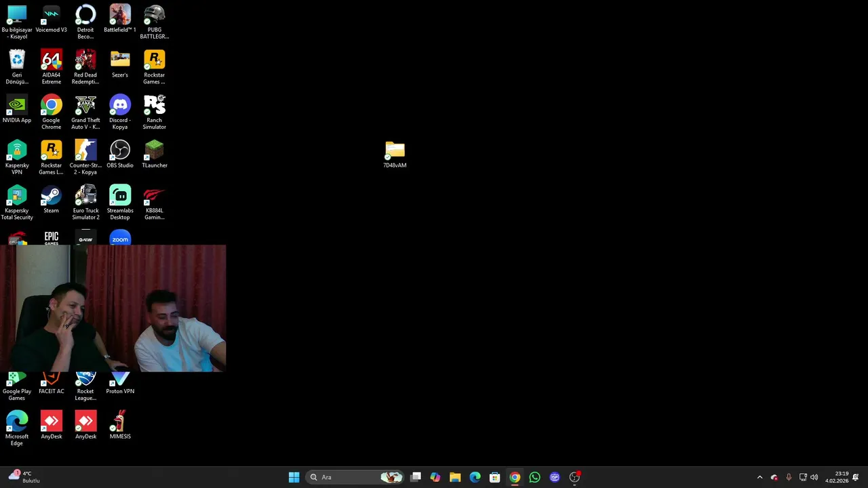868x488 pixels.
Task: Open network settings tray icon
Action: [803, 477]
